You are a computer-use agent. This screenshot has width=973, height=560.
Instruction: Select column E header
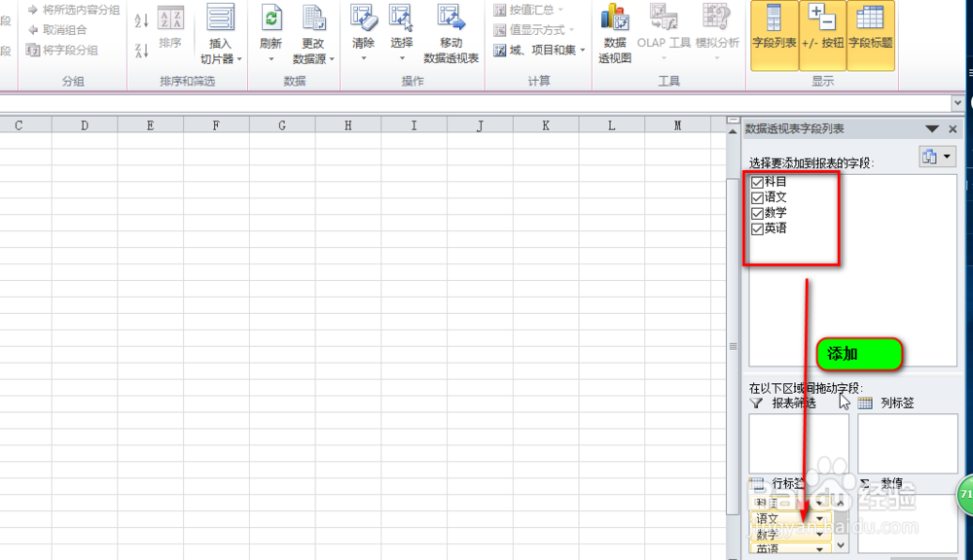pos(150,125)
